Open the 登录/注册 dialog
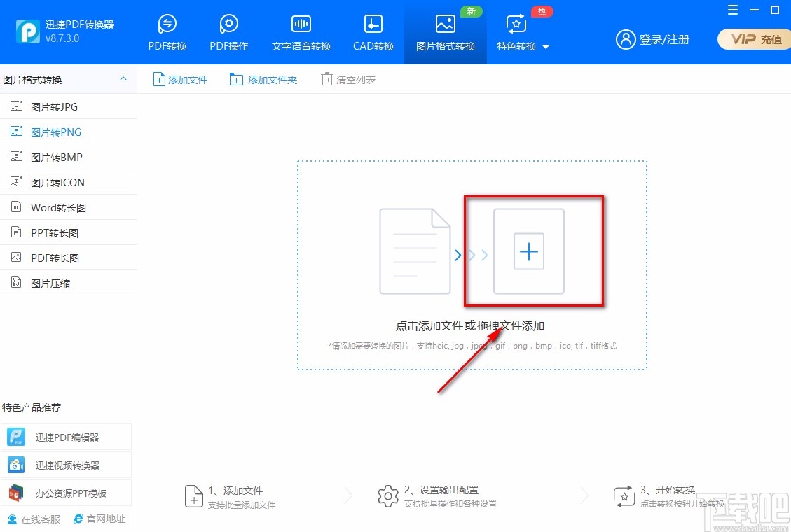Viewport: 791px width, 532px height. point(652,40)
